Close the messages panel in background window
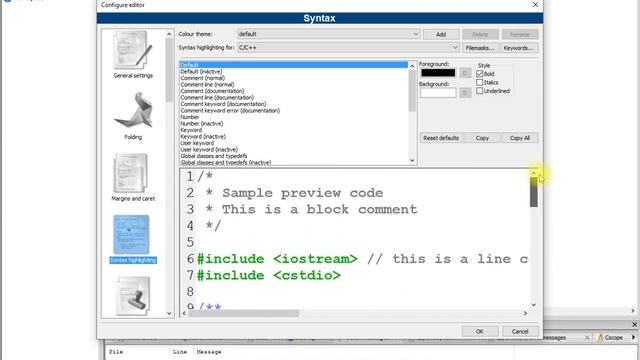The height and width of the screenshot is (360, 640). click(634, 324)
